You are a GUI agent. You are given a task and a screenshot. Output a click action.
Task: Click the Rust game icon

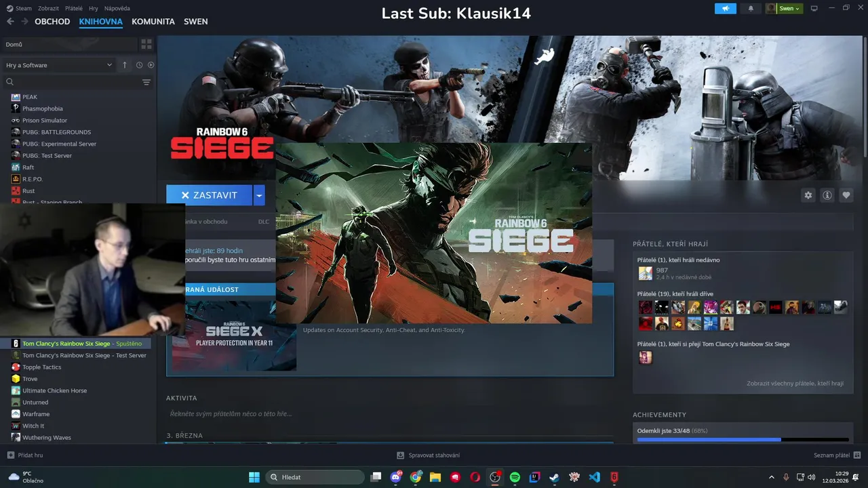coord(16,190)
